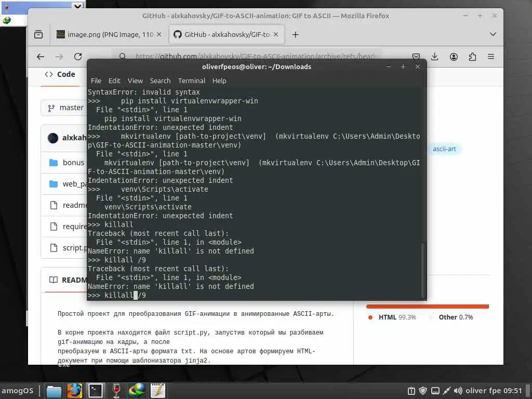
Task: Click the Firefox URL address bar
Action: coord(248,56)
